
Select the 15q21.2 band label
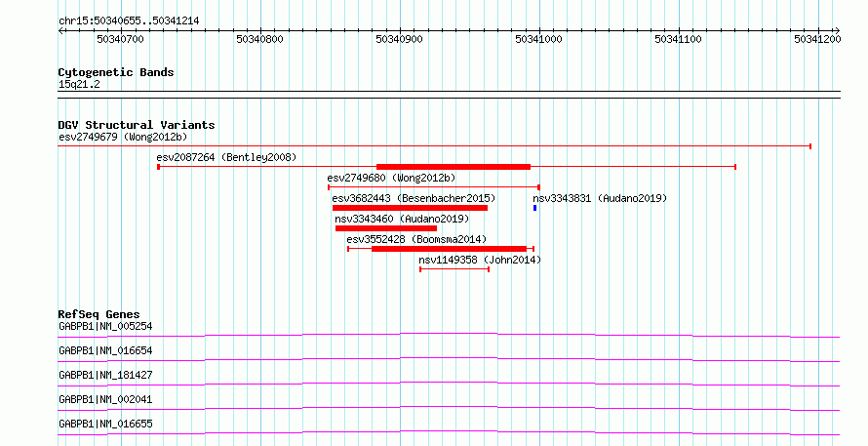(79, 85)
